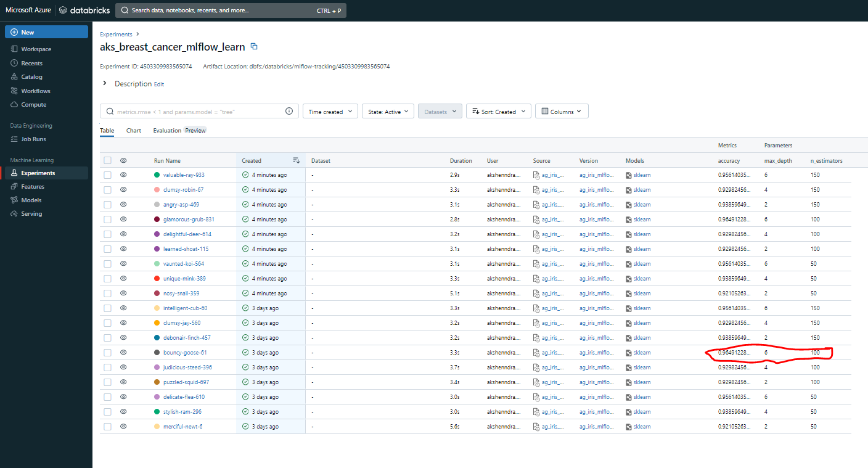Viewport: 868px width, 468px height.
Task: Click the info icon in search box
Action: point(289,112)
